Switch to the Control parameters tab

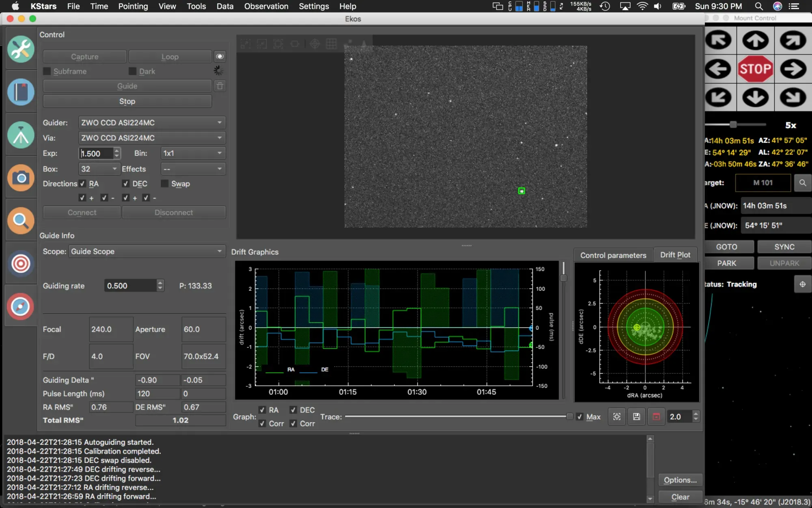(x=613, y=255)
